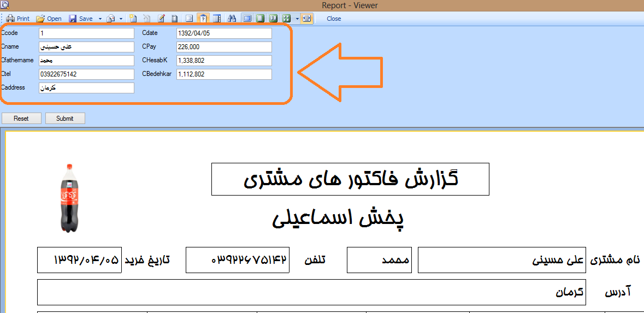Click the Ctel field showing 03922675142

pyautogui.click(x=87, y=74)
